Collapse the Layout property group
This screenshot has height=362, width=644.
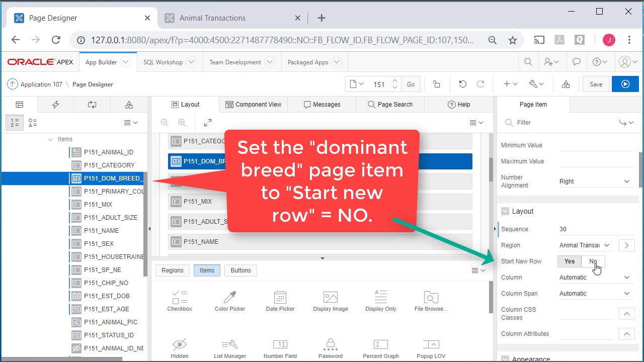pos(505,212)
